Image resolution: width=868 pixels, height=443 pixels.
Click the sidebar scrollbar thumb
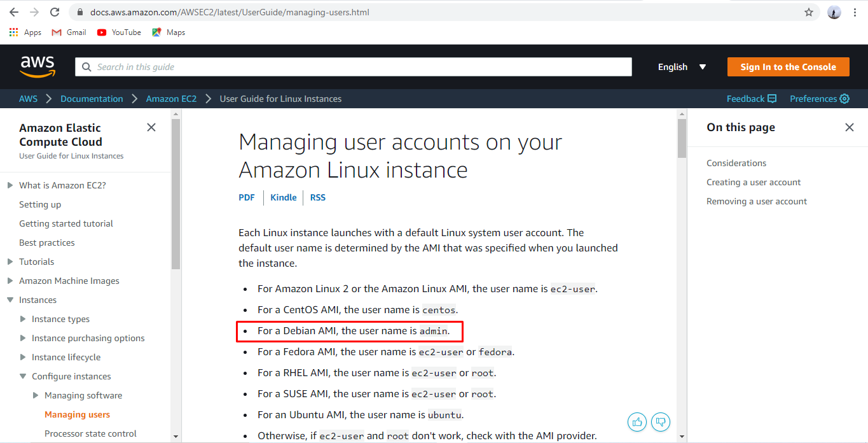[x=176, y=195]
